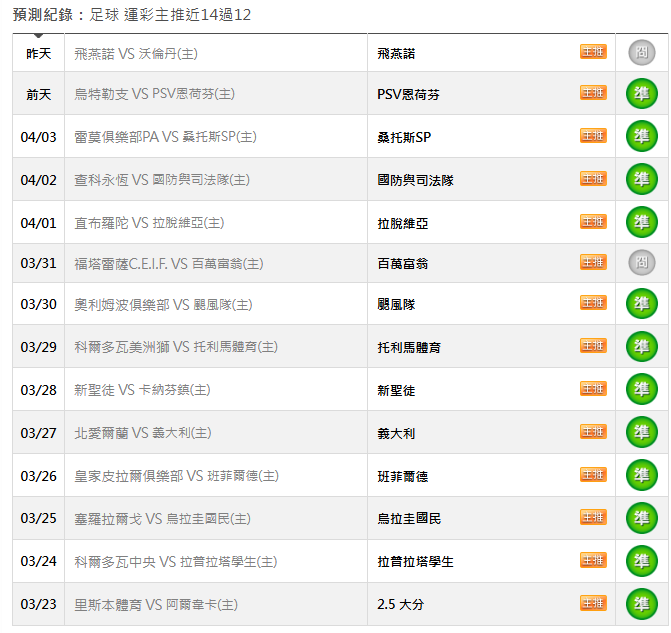Open match 科爾多瓦中央 VS 拉普拉塔學生(主)
Viewport: 671px width, 633px height.
coord(175,562)
